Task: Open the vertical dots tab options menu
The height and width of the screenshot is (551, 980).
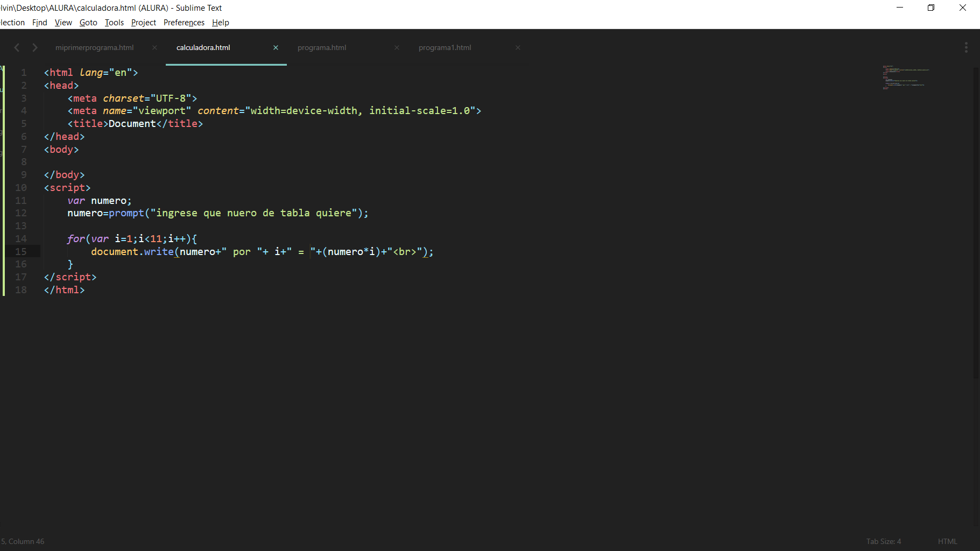Action: [966, 47]
